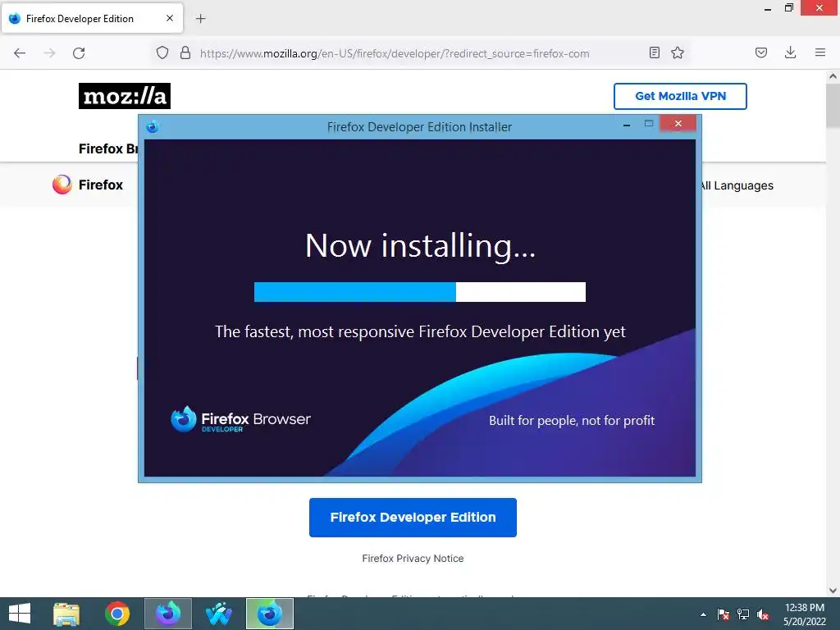Open the tracking protection shield icon
The image size is (840, 630).
click(x=162, y=52)
